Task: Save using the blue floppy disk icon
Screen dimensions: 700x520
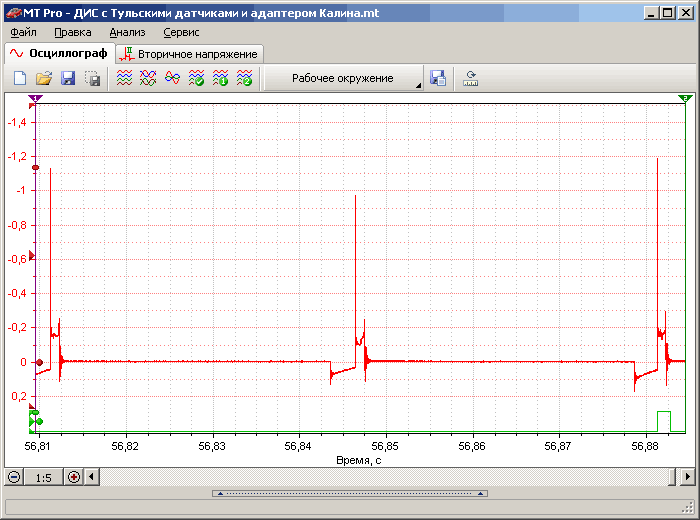Action: [x=68, y=78]
